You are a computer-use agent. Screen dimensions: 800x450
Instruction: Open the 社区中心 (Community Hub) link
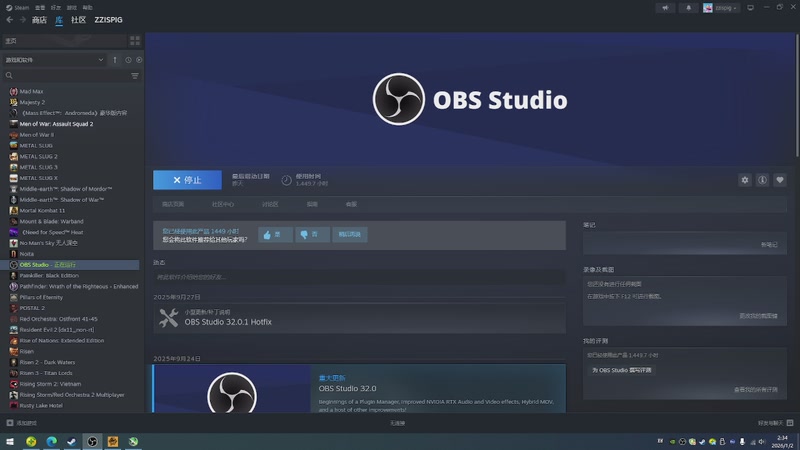223,204
